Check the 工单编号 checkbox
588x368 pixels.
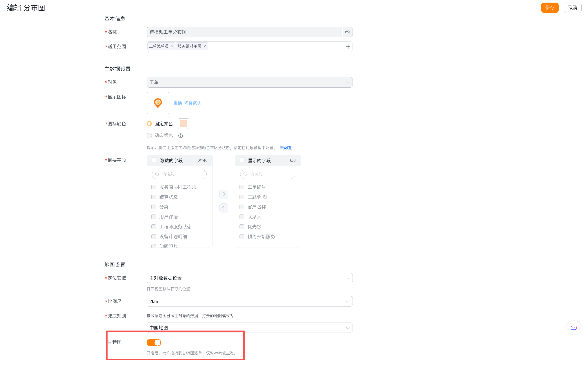pos(242,187)
